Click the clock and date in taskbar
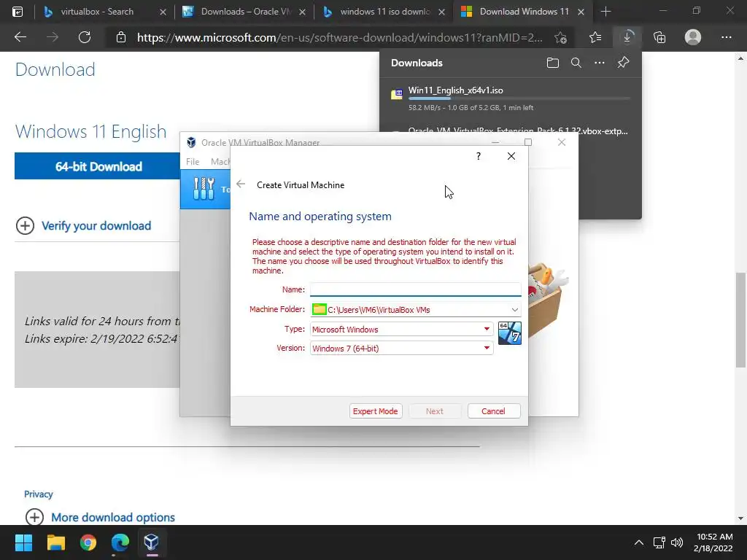Screen dimensions: 747x560 (x=713, y=542)
